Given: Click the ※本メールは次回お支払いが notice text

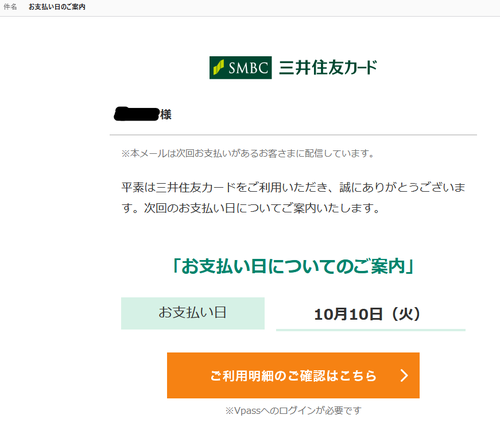Looking at the screenshot, I should click(x=248, y=153).
